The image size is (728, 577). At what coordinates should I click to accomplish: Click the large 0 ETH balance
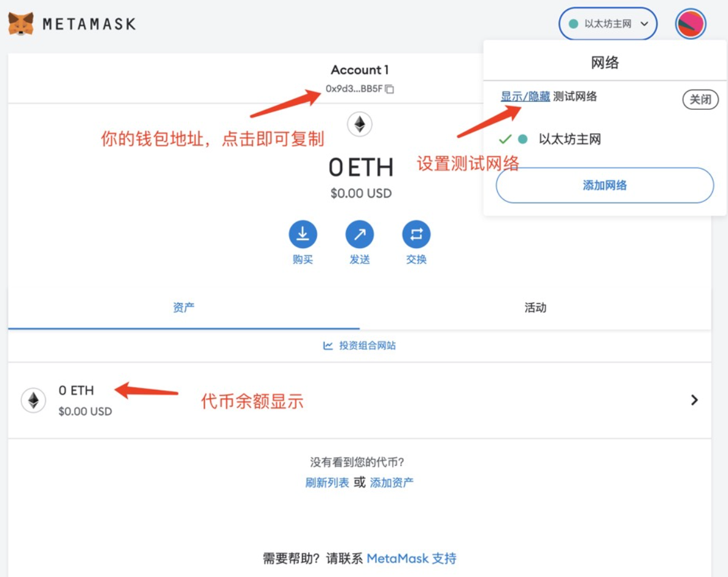(361, 168)
